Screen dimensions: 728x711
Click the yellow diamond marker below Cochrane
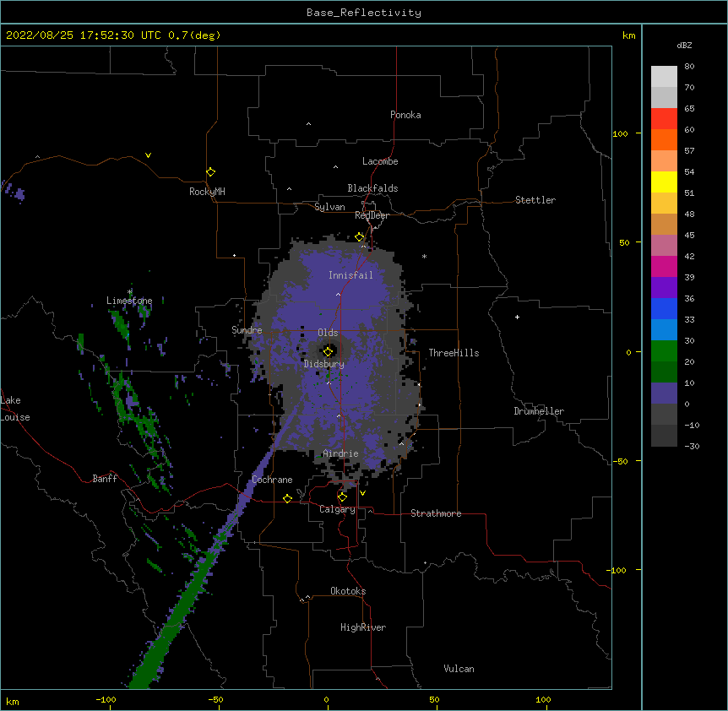[287, 498]
